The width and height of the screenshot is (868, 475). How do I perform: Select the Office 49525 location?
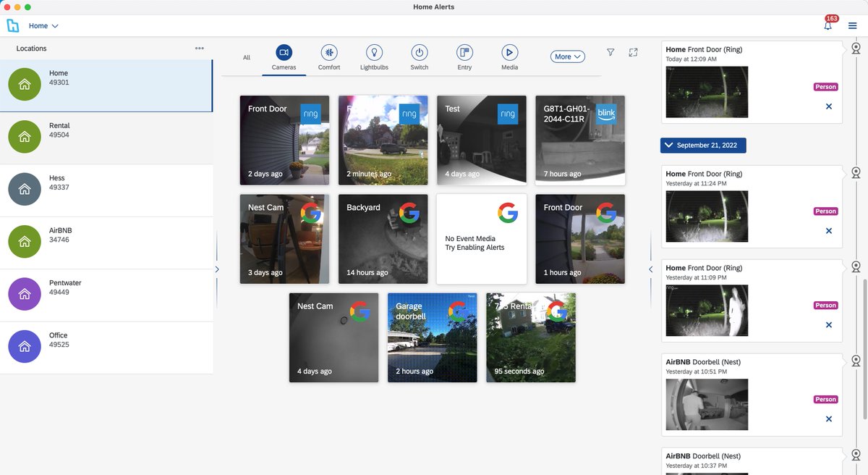tap(106, 348)
